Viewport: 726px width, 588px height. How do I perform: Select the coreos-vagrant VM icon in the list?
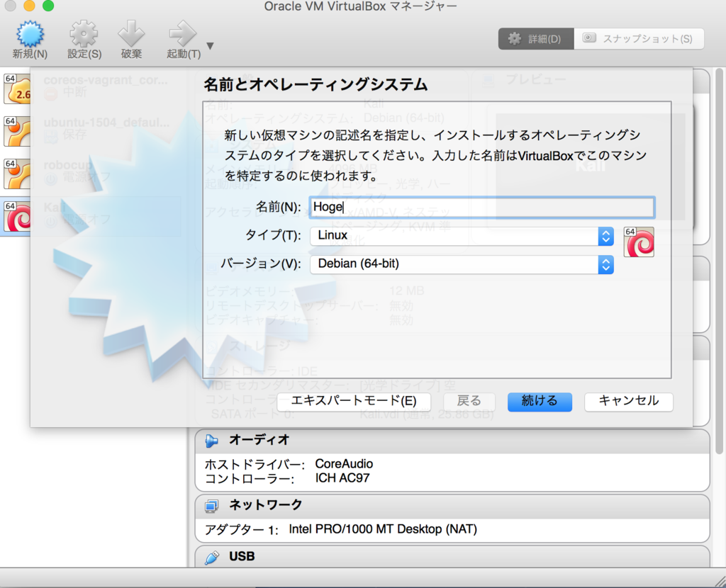pyautogui.click(x=17, y=89)
